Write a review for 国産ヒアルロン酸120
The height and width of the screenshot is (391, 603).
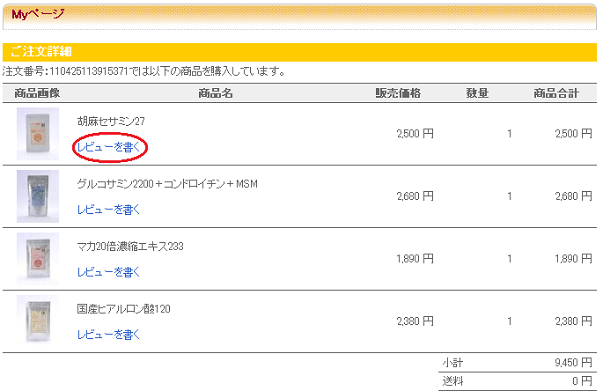coord(108,334)
